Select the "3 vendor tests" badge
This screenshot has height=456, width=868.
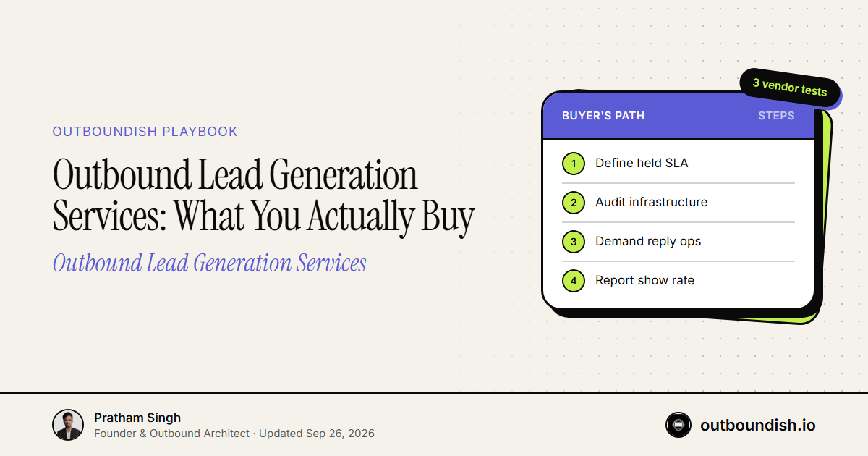pos(789,88)
